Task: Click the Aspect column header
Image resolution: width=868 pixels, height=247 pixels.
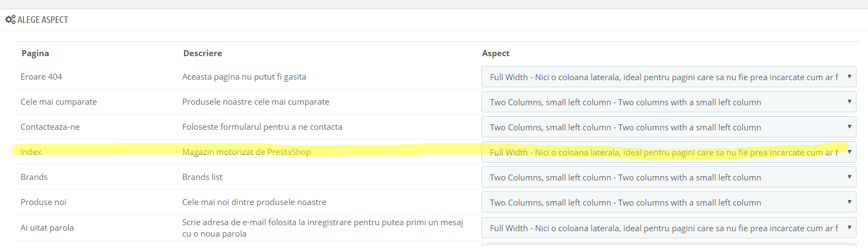Action: pos(495,53)
